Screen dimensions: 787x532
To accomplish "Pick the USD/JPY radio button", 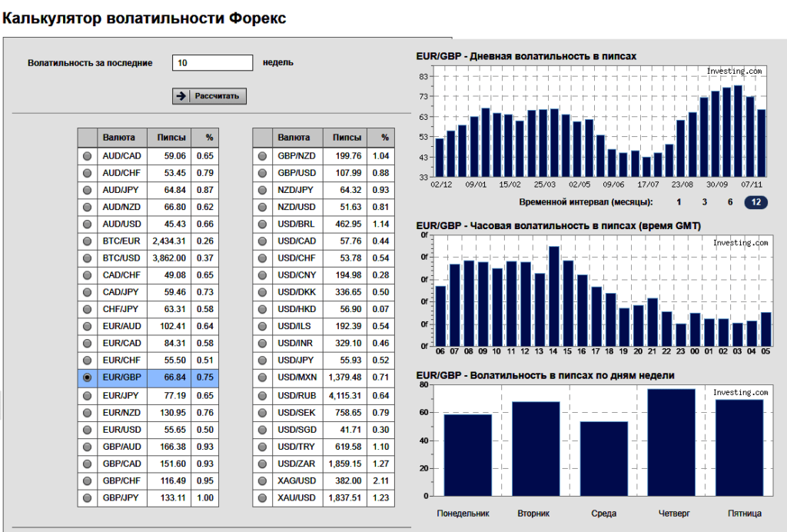I will point(262,360).
